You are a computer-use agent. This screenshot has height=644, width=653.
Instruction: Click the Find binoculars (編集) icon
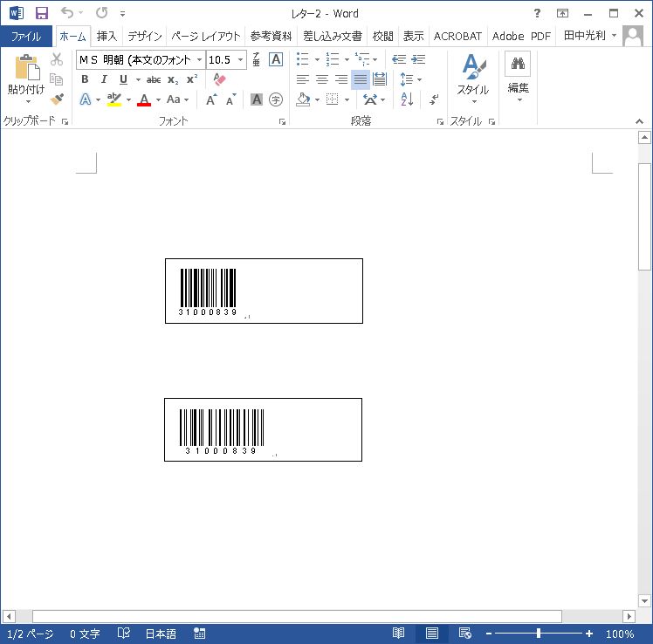click(518, 64)
